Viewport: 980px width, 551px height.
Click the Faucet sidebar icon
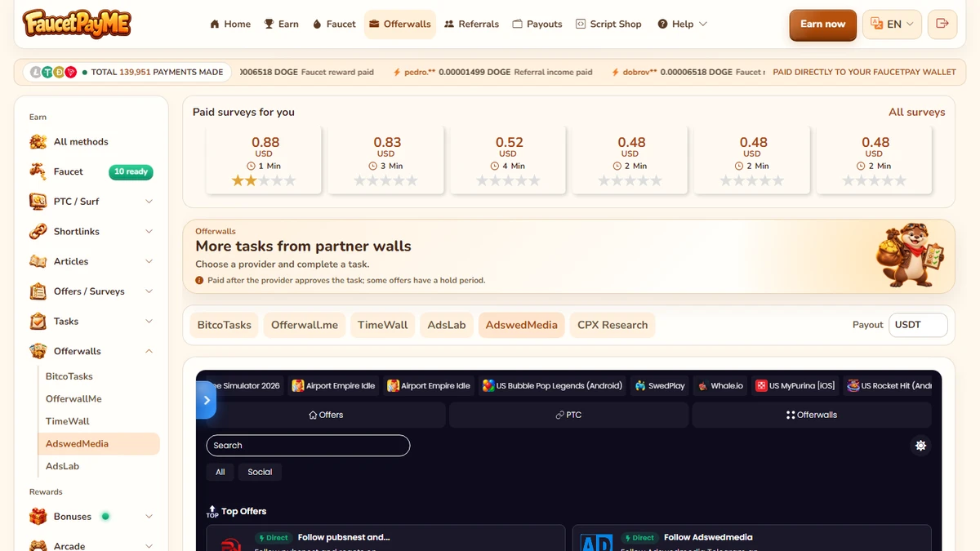38,171
